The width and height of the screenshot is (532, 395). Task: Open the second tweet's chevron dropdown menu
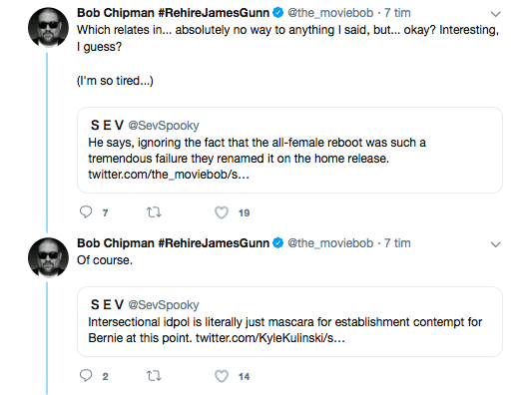point(496,244)
